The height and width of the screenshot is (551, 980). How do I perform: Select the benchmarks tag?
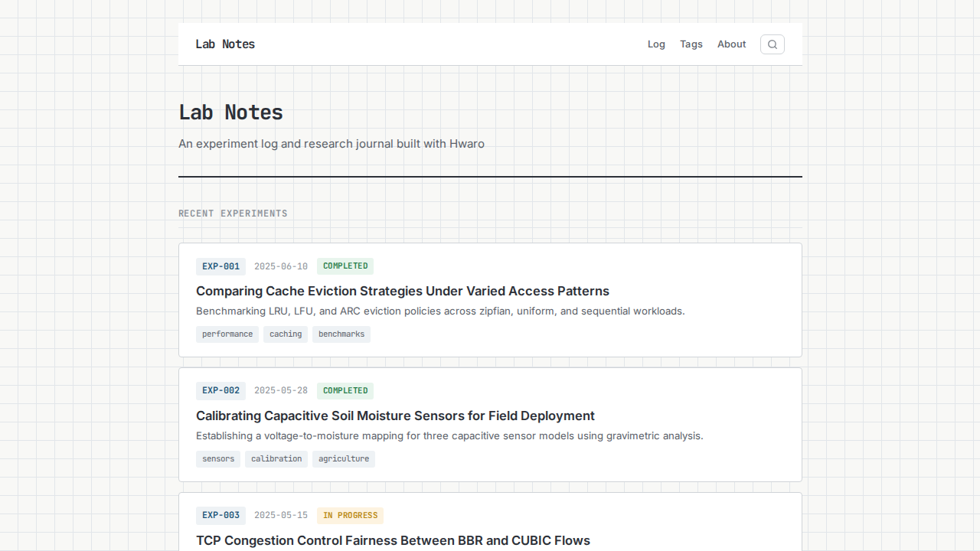pyautogui.click(x=341, y=334)
